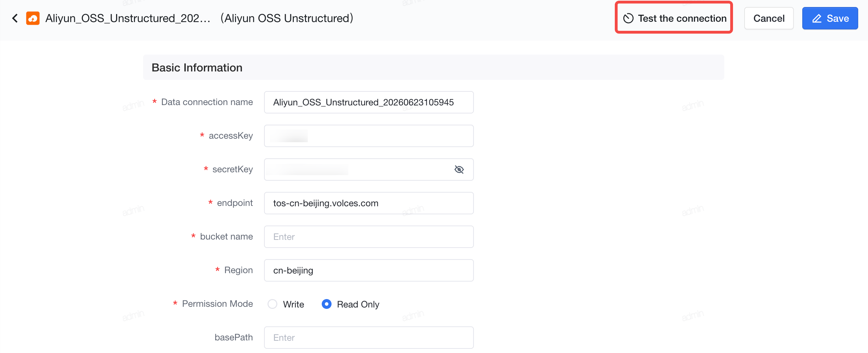Select the Read Only permission mode
868x353 pixels.
tap(326, 304)
